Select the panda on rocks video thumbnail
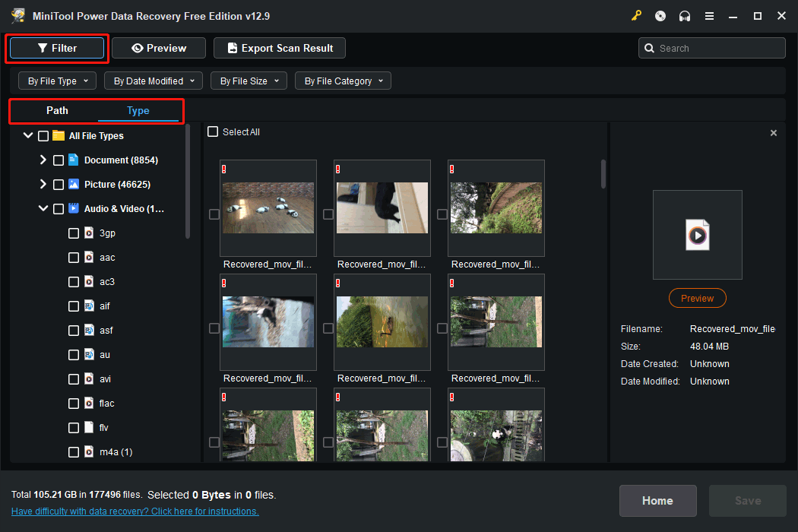The image size is (798, 532). 496,425
